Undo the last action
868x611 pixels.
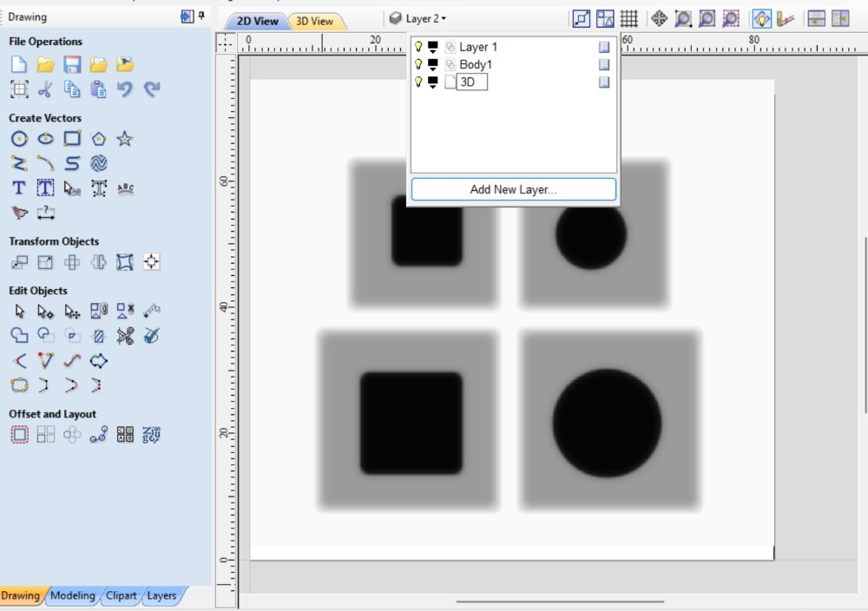click(x=125, y=89)
